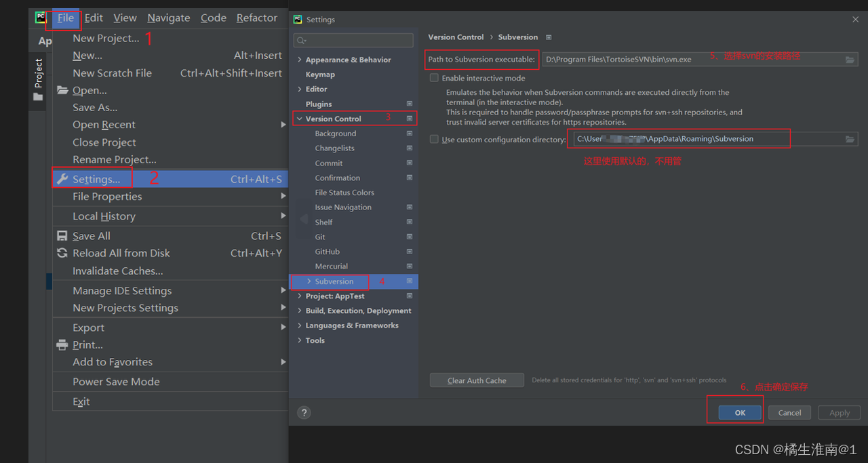Click the Settings wrench icon
Image resolution: width=868 pixels, height=463 pixels.
click(x=62, y=179)
